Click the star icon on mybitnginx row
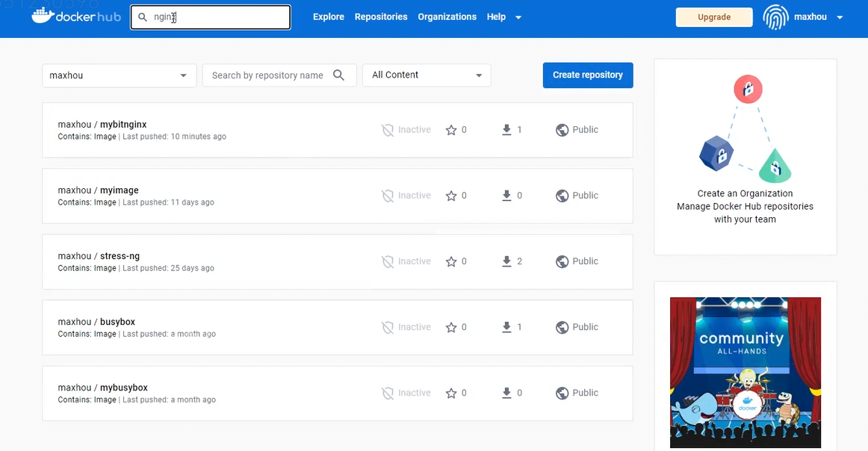 point(451,130)
